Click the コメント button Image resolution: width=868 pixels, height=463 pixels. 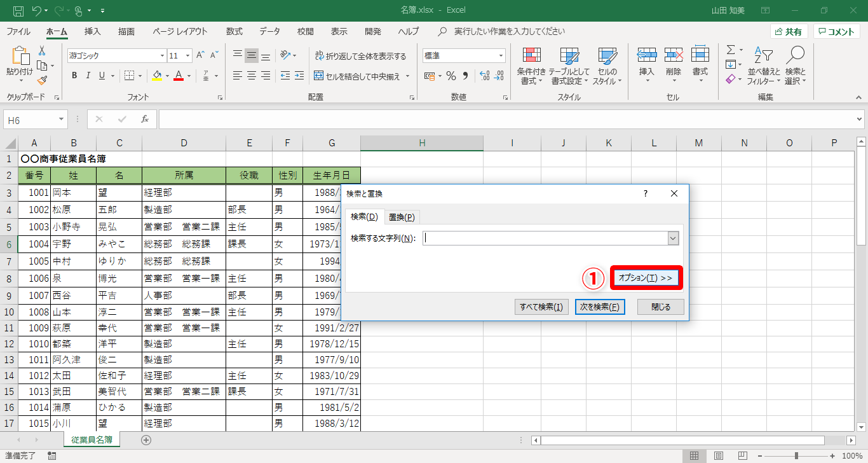[x=836, y=32]
